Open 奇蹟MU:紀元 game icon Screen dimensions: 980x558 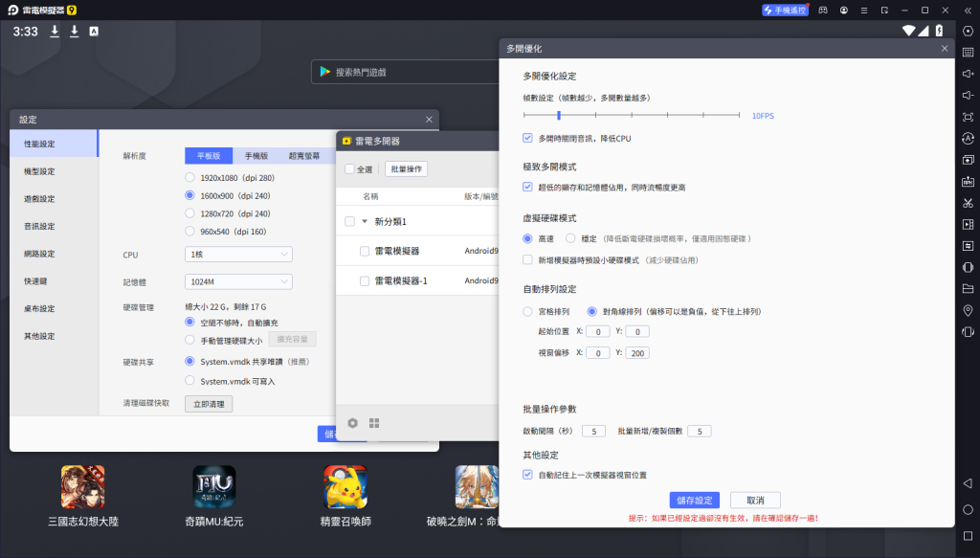pos(213,487)
